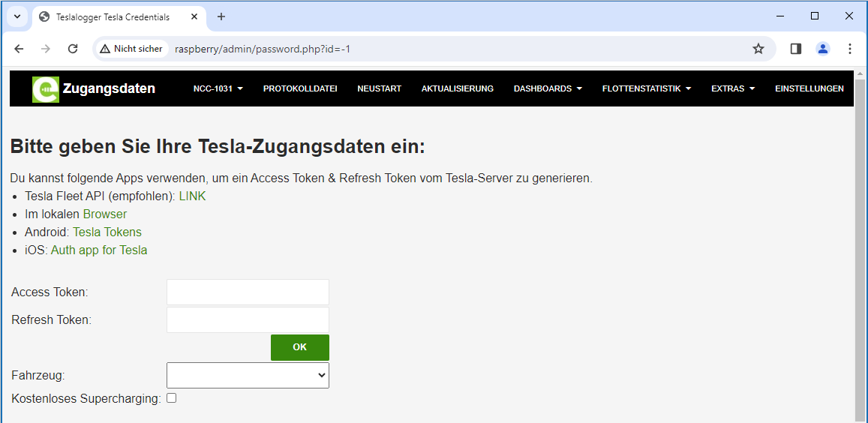Bookmark this page with the star icon
Image resolution: width=868 pixels, height=423 pixels.
pyautogui.click(x=758, y=49)
